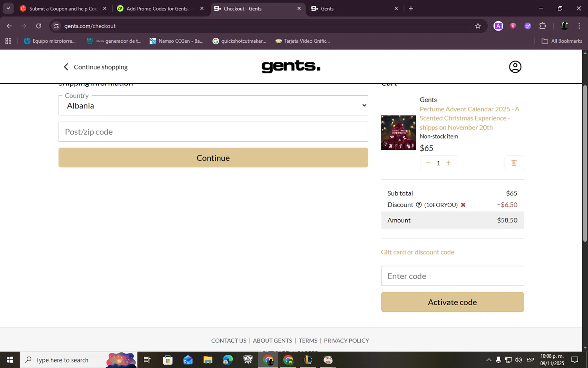Viewport: 588px width, 368px height.
Task: Click the advent calendar product thumbnail
Action: (x=398, y=133)
